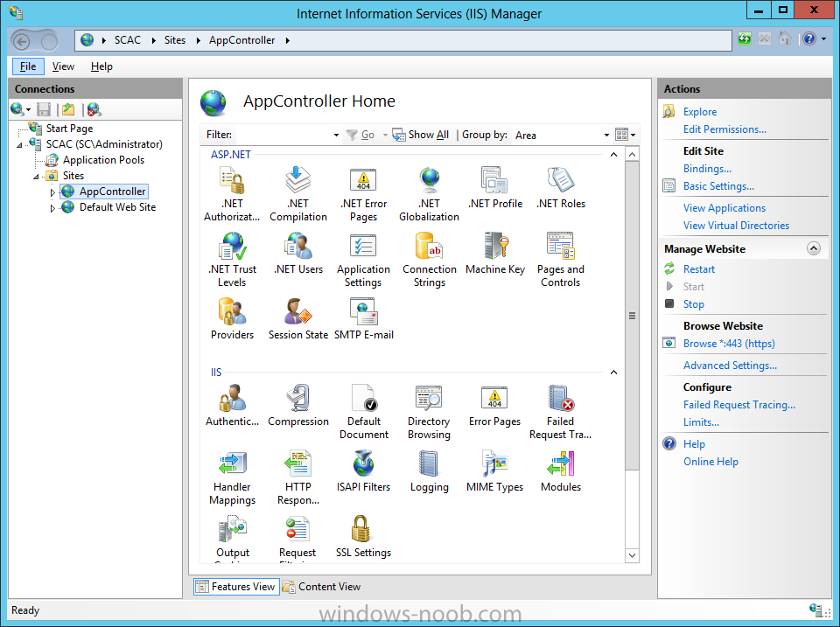Click the Delete Connection icon in Connections toolbar
The width and height of the screenshot is (840, 627).
[x=94, y=110]
